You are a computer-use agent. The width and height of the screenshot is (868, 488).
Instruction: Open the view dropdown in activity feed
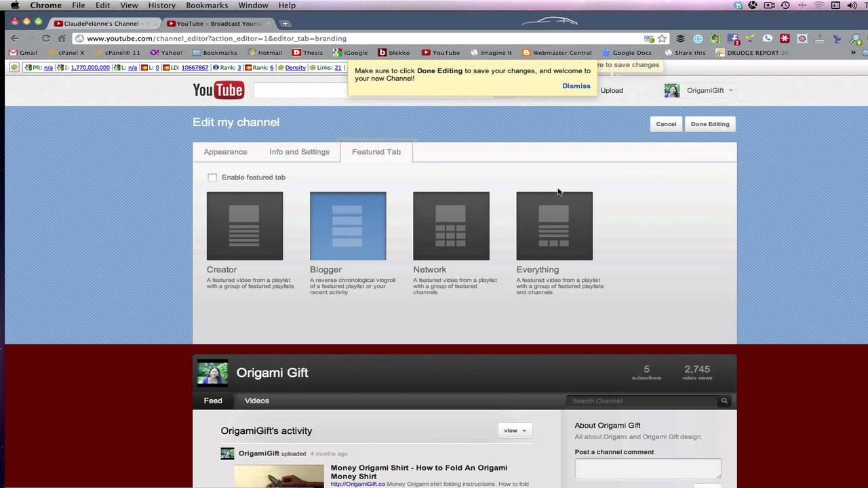[514, 430]
